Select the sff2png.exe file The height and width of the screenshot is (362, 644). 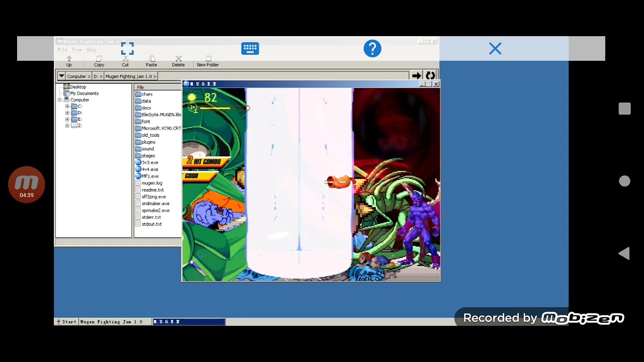point(150,197)
